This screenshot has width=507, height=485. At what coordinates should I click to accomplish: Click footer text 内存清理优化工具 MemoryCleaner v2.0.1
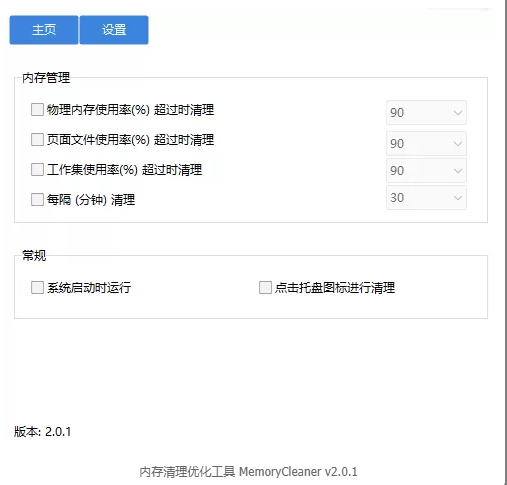click(248, 472)
